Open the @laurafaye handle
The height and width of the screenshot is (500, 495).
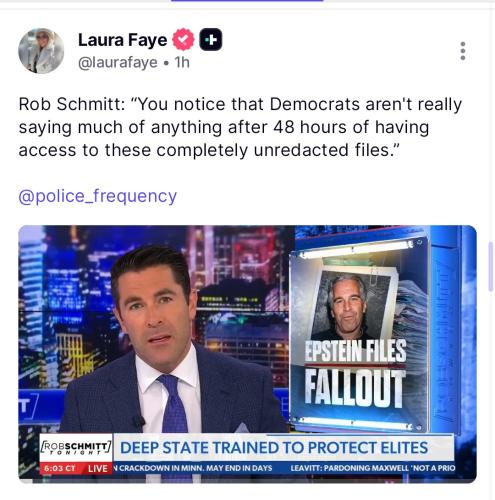[118, 62]
